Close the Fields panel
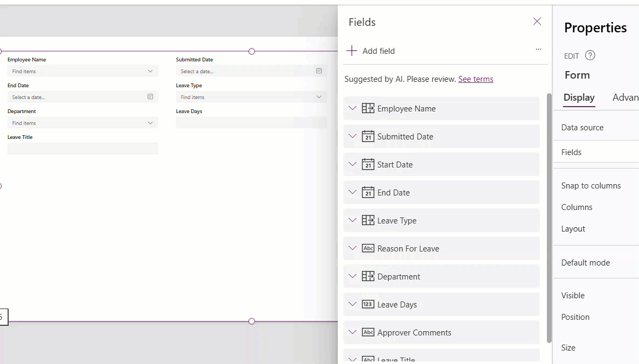The height and width of the screenshot is (364, 639). click(537, 22)
